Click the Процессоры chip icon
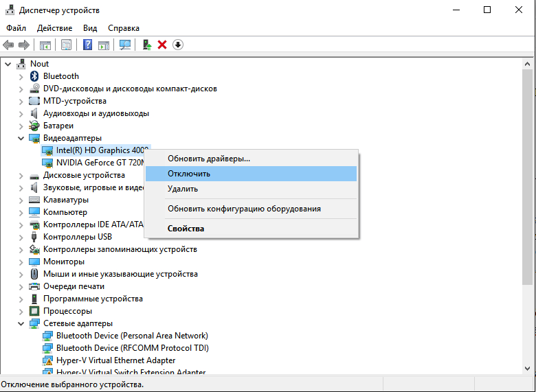The height and width of the screenshot is (392, 536). pyautogui.click(x=34, y=311)
